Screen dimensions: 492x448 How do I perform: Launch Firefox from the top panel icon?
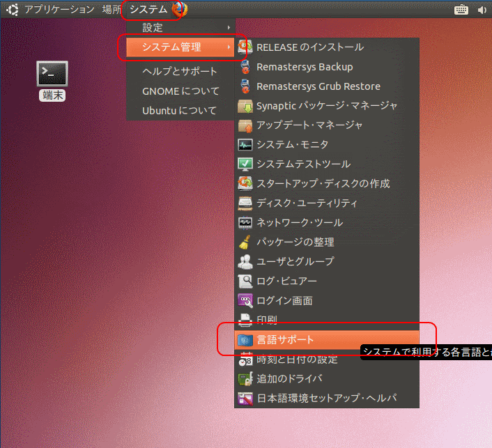point(180,9)
